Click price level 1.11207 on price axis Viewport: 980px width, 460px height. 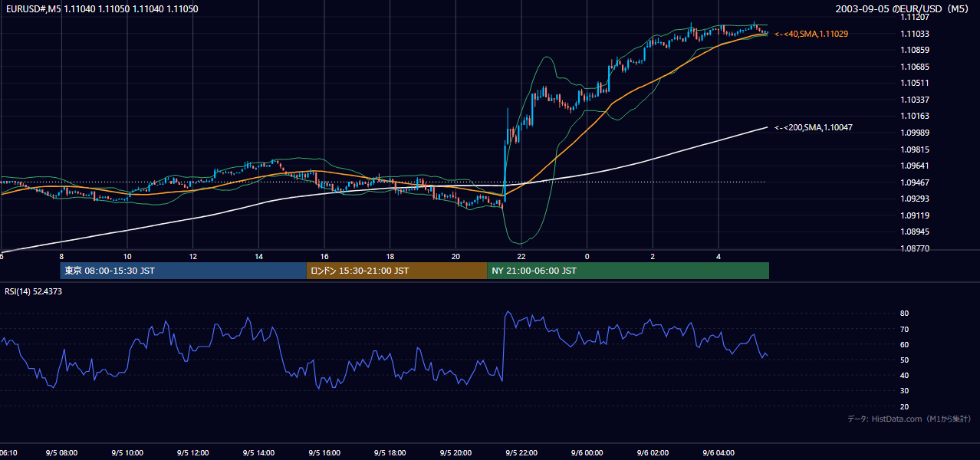click(x=915, y=17)
